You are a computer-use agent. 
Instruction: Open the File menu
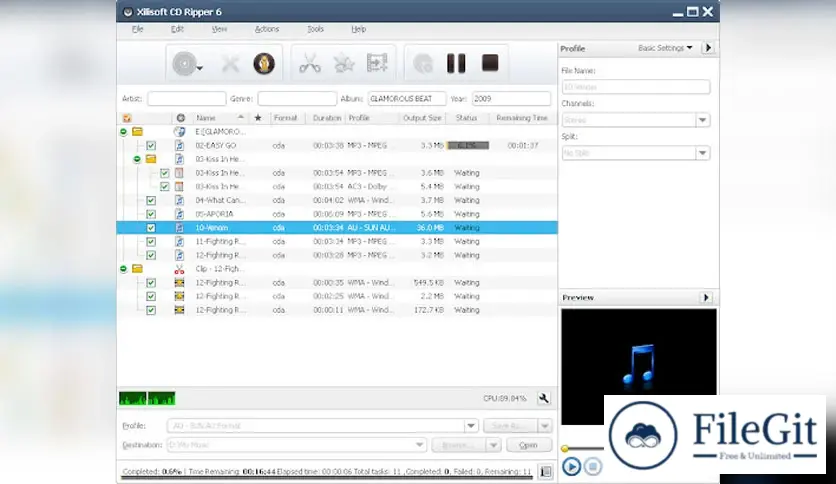click(x=138, y=29)
